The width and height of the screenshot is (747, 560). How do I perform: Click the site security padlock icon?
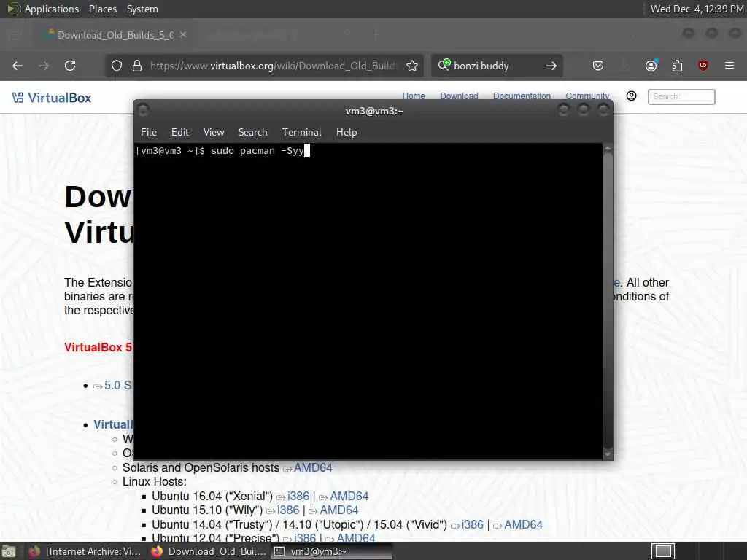(137, 66)
